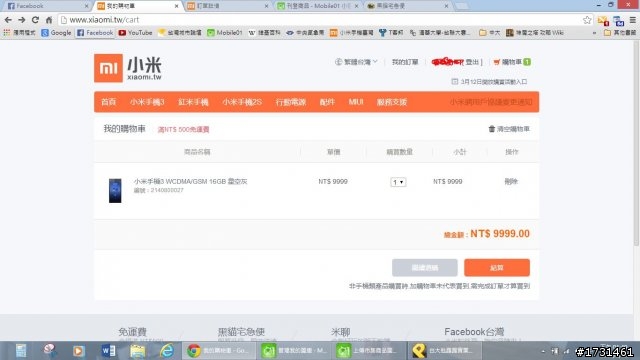Click the orange Xiaomi MI logo
640x360 pixels.
click(x=108, y=68)
